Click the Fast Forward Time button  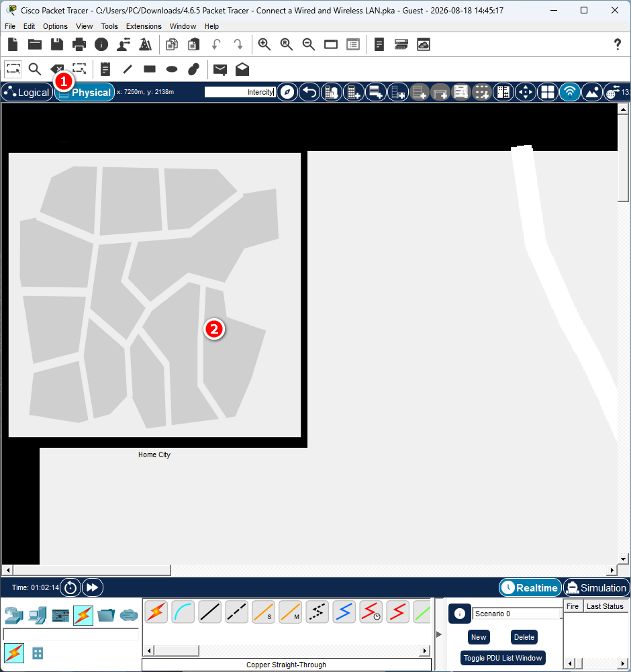click(92, 587)
